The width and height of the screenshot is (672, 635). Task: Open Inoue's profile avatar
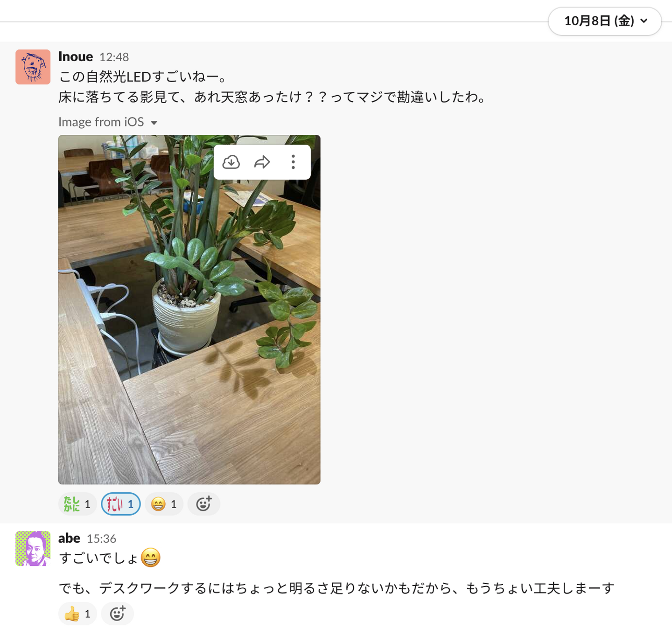coord(33,67)
